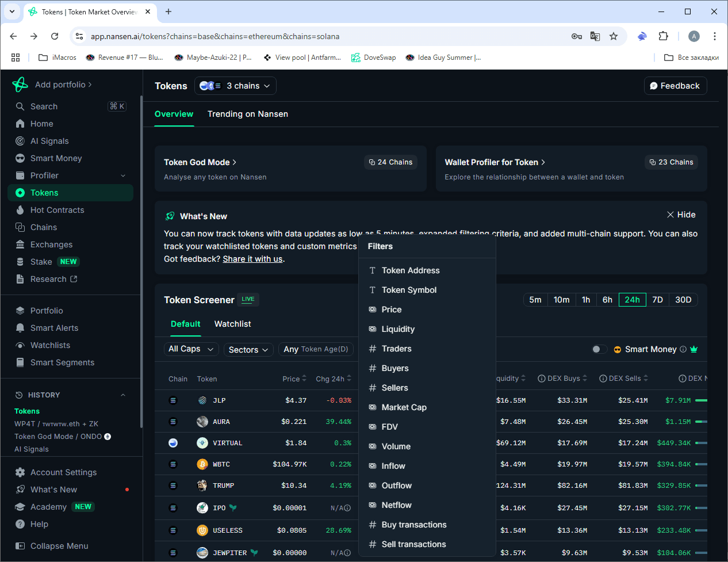Open All Caps dropdown
The height and width of the screenshot is (562, 728).
191,349
